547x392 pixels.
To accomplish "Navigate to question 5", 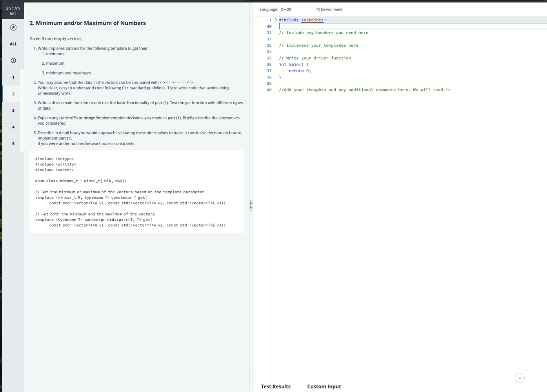I will pos(13,144).
